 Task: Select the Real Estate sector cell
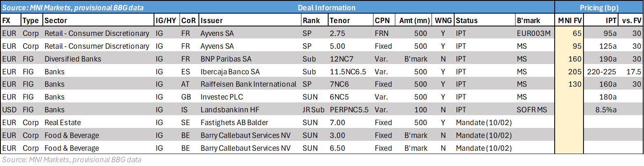63,123
